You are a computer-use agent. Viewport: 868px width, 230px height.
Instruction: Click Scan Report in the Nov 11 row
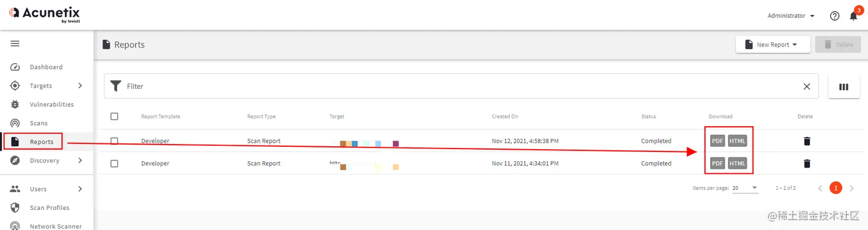click(263, 163)
